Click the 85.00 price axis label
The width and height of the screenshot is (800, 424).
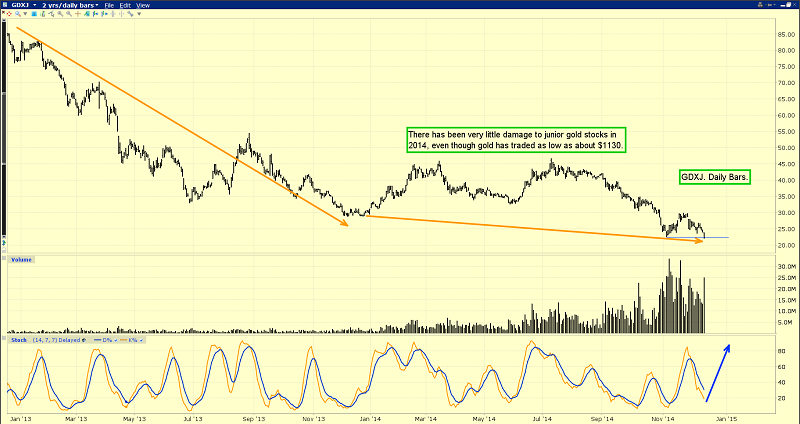[786, 35]
